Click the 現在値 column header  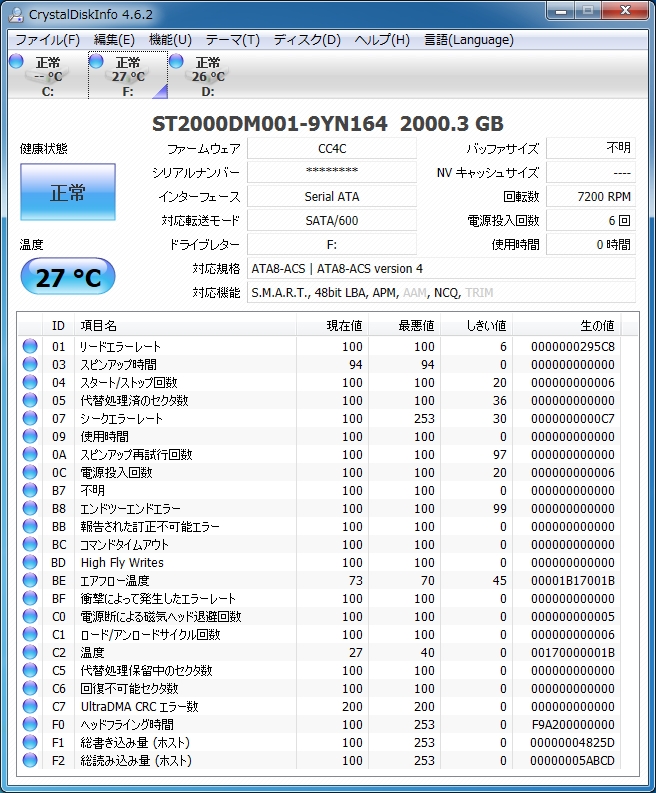[x=332, y=325]
